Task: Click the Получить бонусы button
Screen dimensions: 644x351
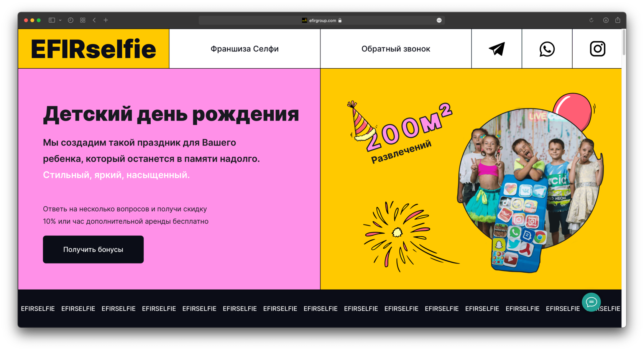Action: 93,249
